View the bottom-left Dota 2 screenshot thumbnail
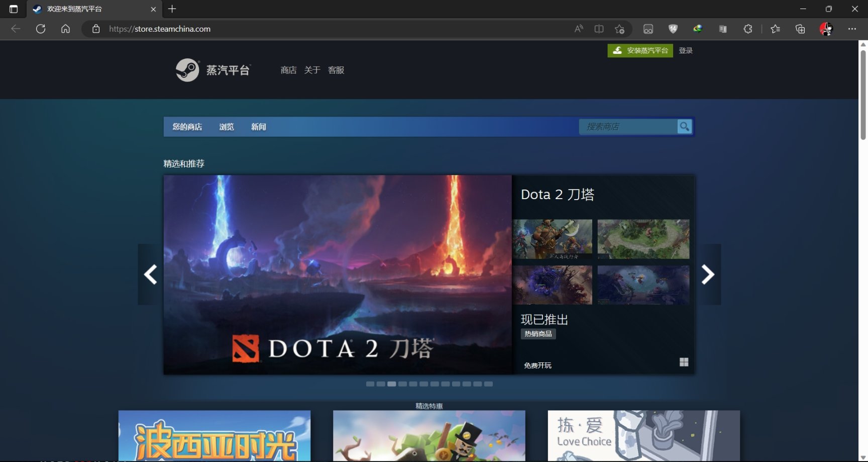 (553, 285)
